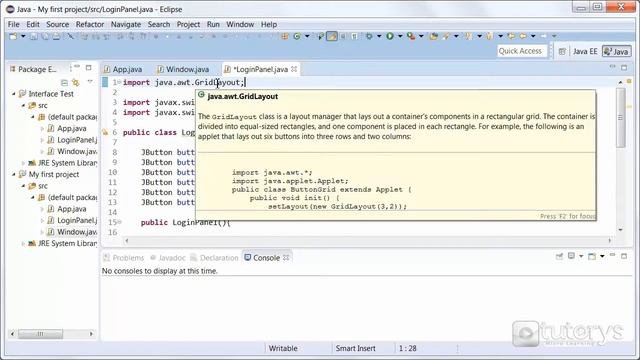This screenshot has width=640, height=360.
Task: Open the Help menu
Action: [x=269, y=24]
